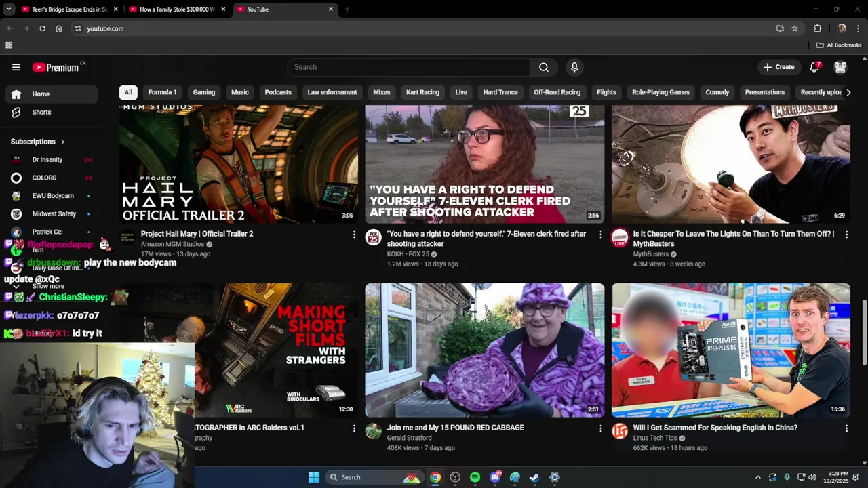Image resolution: width=868 pixels, height=488 pixels.
Task: Expand the Subscriptions section arrow
Action: [63, 142]
